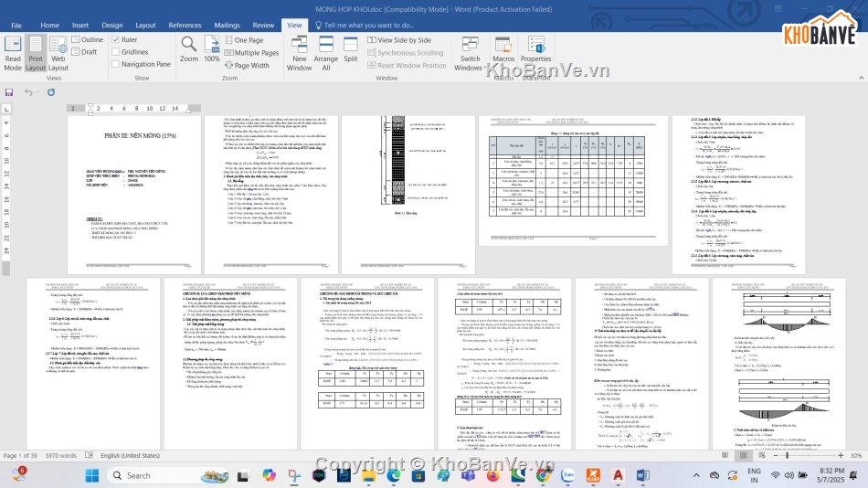Set zoom to 100%
Image resolution: width=868 pixels, height=488 pixels.
click(x=212, y=48)
